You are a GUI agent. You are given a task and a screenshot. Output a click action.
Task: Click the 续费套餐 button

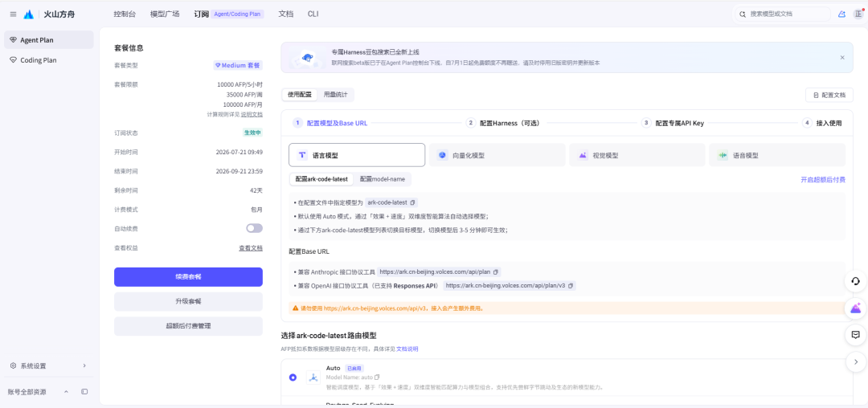188,277
